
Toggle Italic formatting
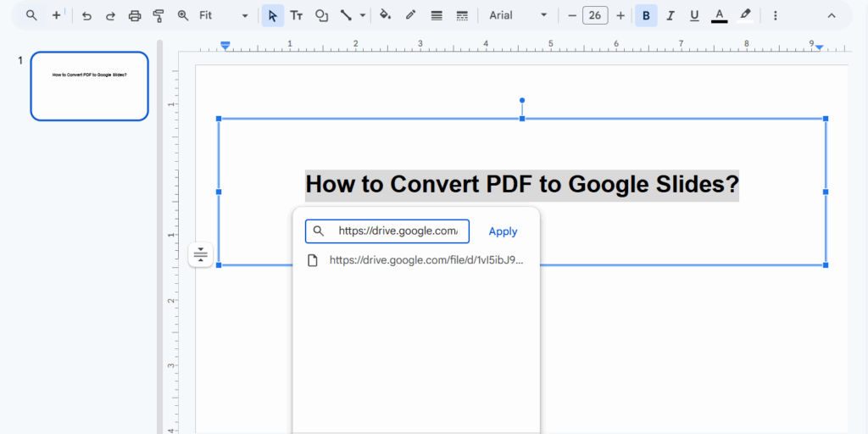click(x=670, y=15)
